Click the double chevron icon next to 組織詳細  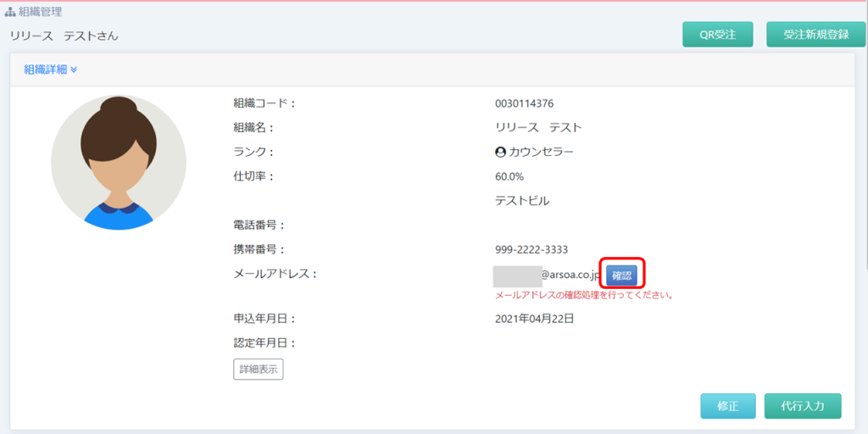[x=74, y=70]
